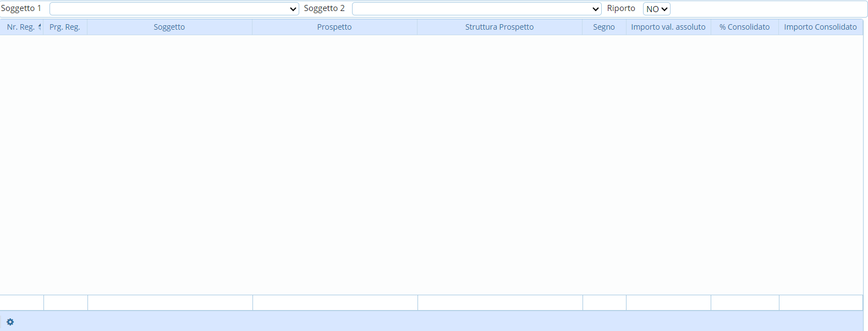Open the Riporto NO dropdown

click(656, 9)
